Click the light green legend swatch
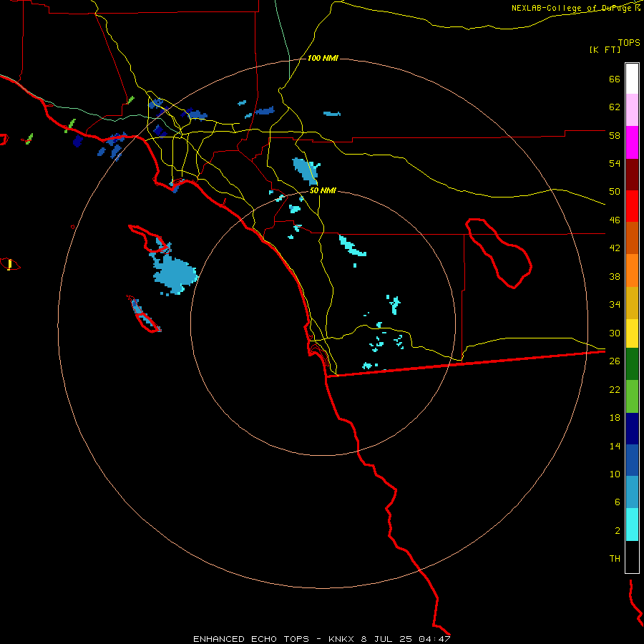 pyautogui.click(x=632, y=396)
